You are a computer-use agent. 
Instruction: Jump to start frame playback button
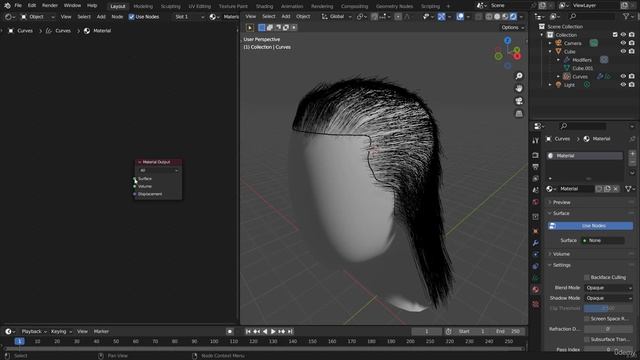point(248,331)
